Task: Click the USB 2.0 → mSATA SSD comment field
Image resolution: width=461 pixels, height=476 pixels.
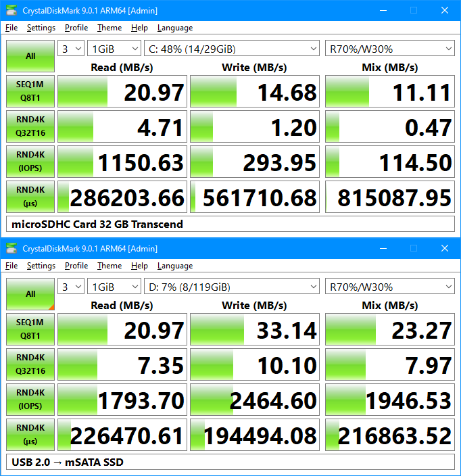Action: pyautogui.click(x=230, y=462)
